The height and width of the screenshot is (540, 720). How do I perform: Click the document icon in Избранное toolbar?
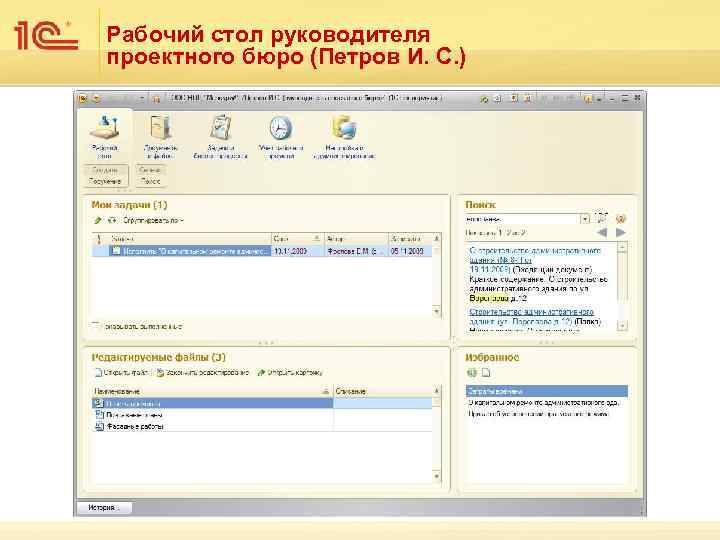pos(486,372)
